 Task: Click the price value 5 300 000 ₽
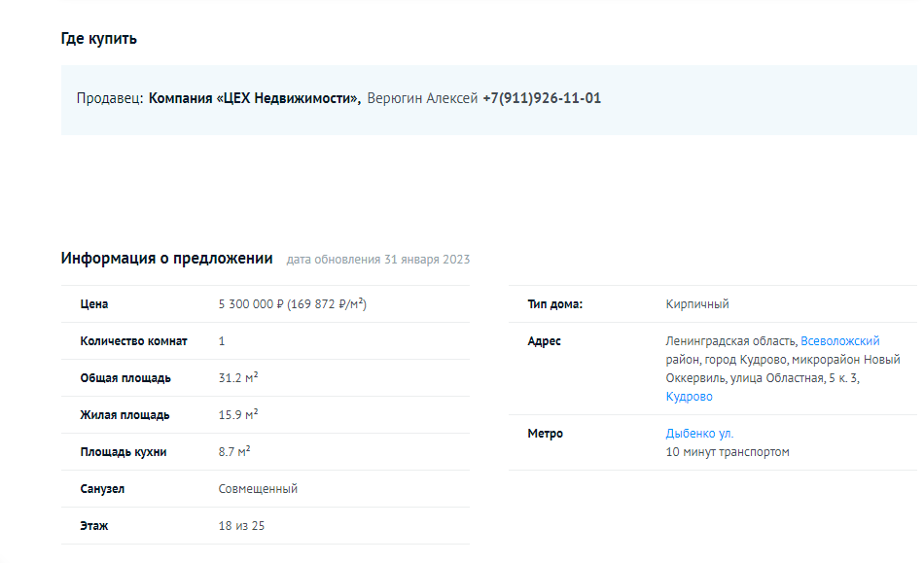tap(251, 304)
